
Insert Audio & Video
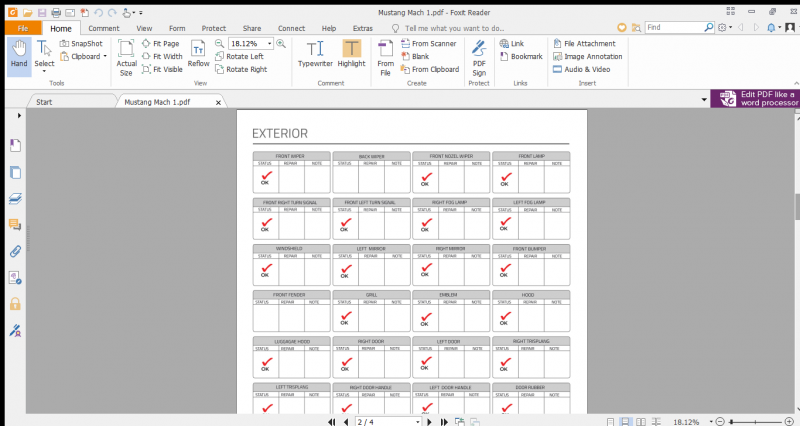click(582, 69)
